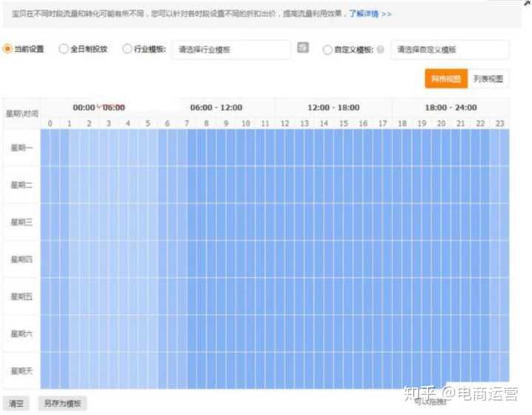Select the 全日制投放 radio option
The height and width of the screenshot is (415, 532).
[x=63, y=49]
